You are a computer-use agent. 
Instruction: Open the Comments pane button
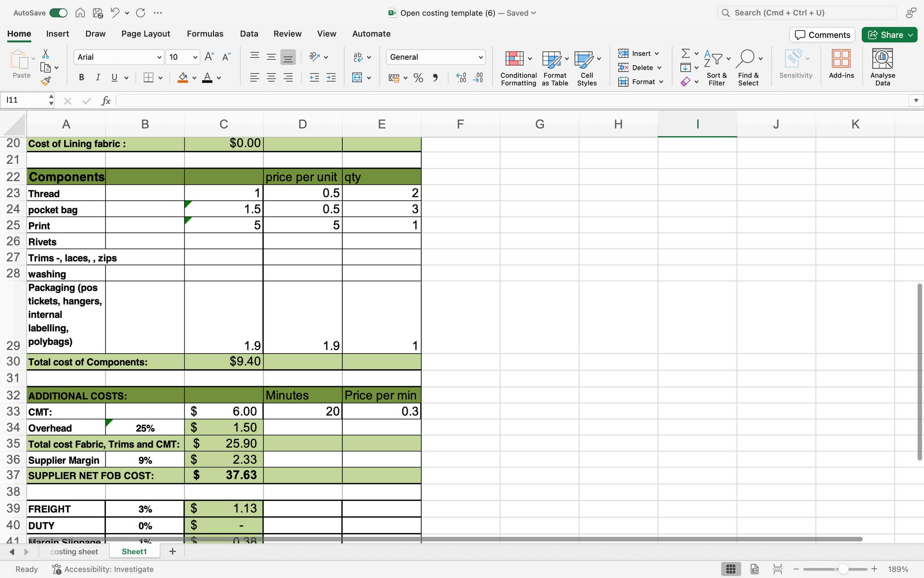(822, 35)
